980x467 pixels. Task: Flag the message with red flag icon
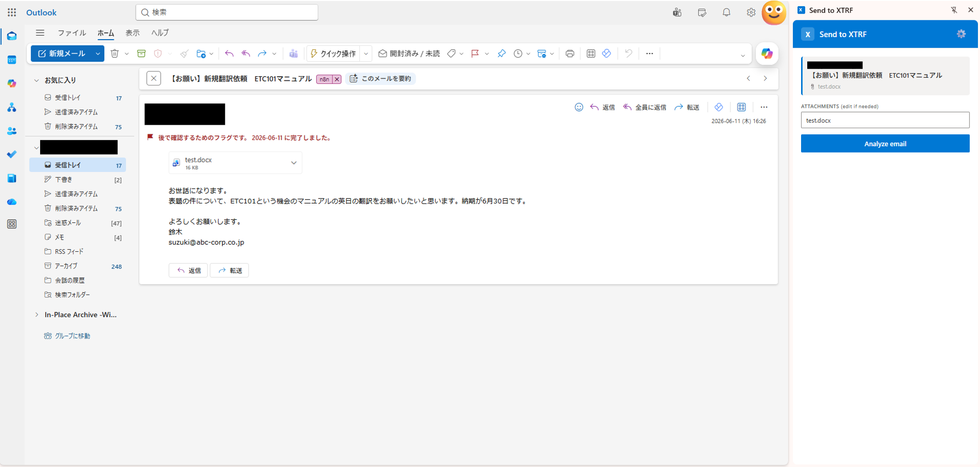475,53
